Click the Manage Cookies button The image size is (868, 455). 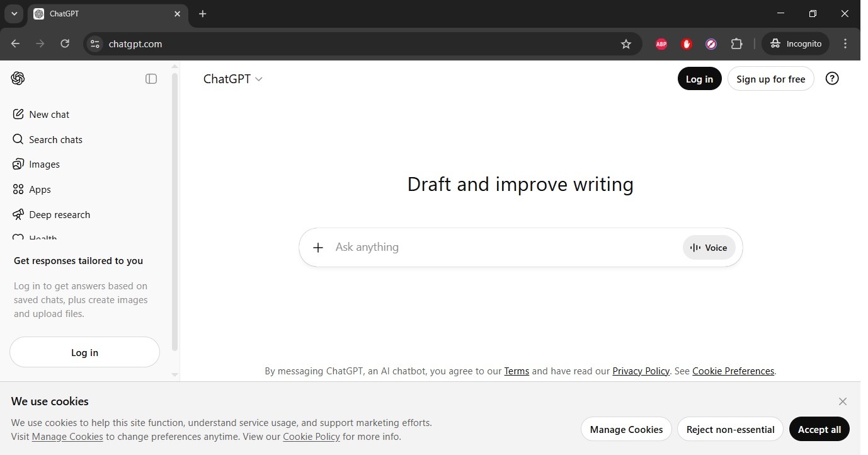626,429
